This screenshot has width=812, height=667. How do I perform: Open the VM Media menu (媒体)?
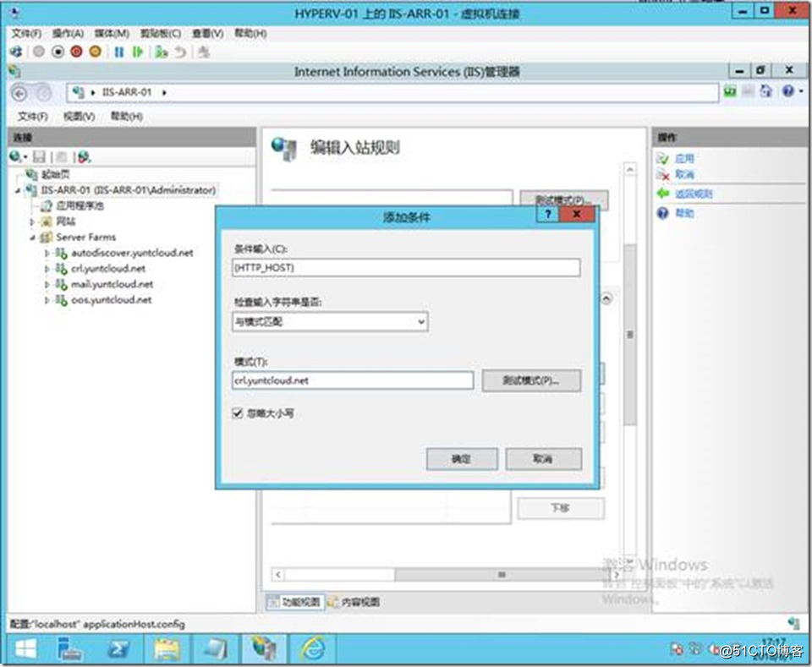tap(112, 34)
